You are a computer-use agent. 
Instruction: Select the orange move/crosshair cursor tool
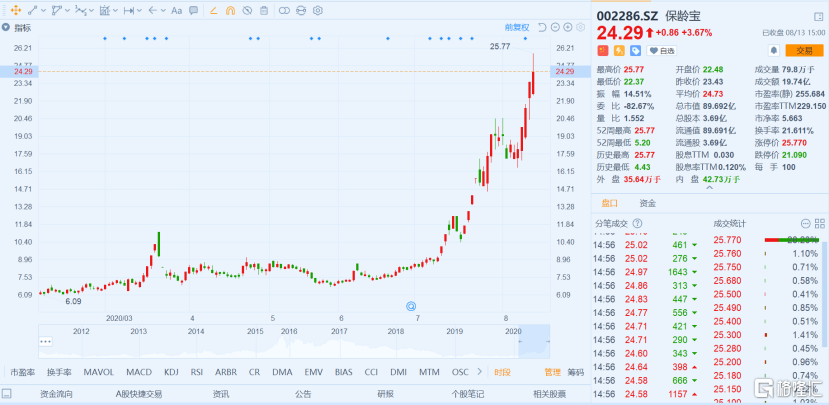click(15, 10)
